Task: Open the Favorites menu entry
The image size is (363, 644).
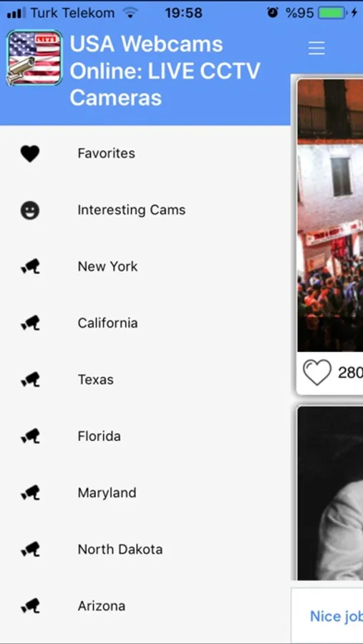Action: (x=145, y=154)
